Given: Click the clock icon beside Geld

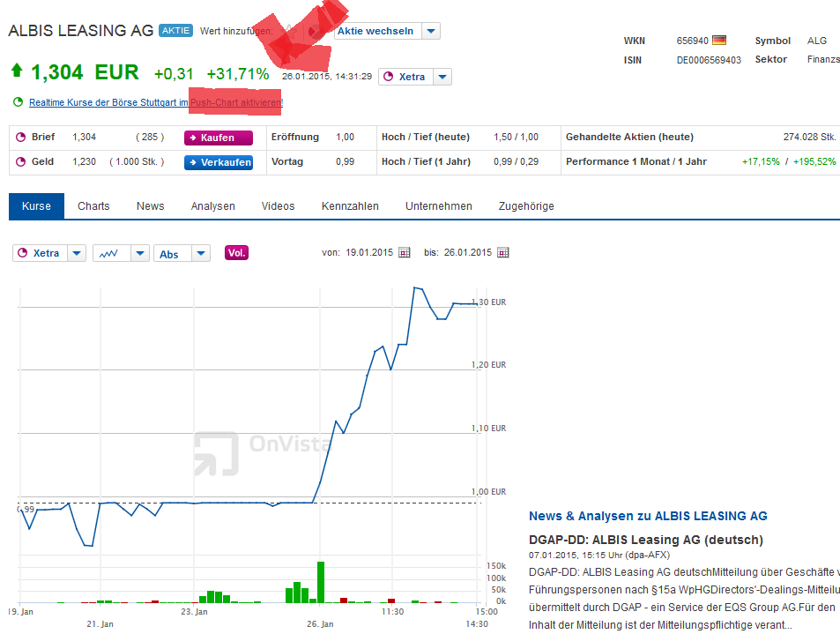Looking at the screenshot, I should [x=21, y=161].
